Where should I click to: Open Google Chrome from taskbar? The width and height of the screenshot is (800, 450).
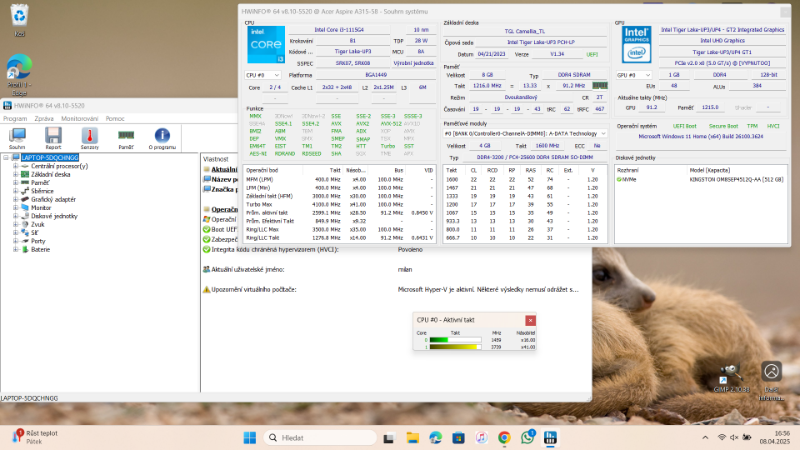pyautogui.click(x=504, y=438)
